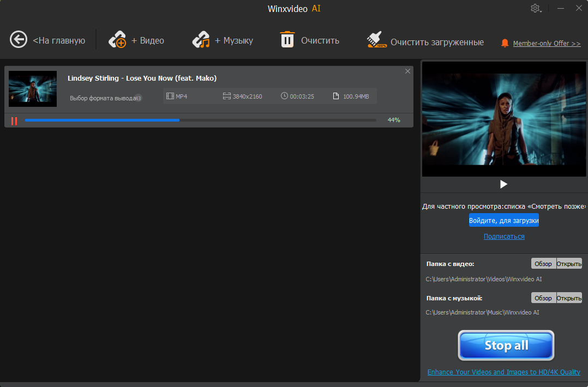
Task: Minimize the Winxvideo AI window
Action: point(561,8)
